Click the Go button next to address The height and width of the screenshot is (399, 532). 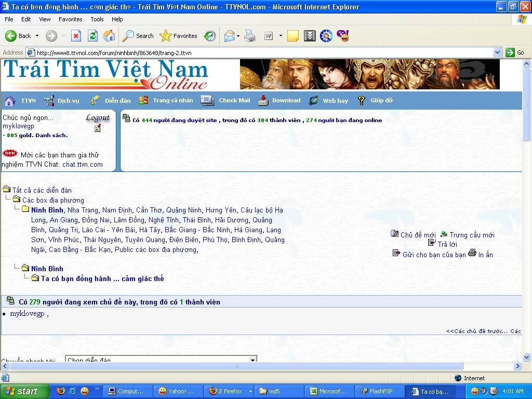tap(515, 52)
